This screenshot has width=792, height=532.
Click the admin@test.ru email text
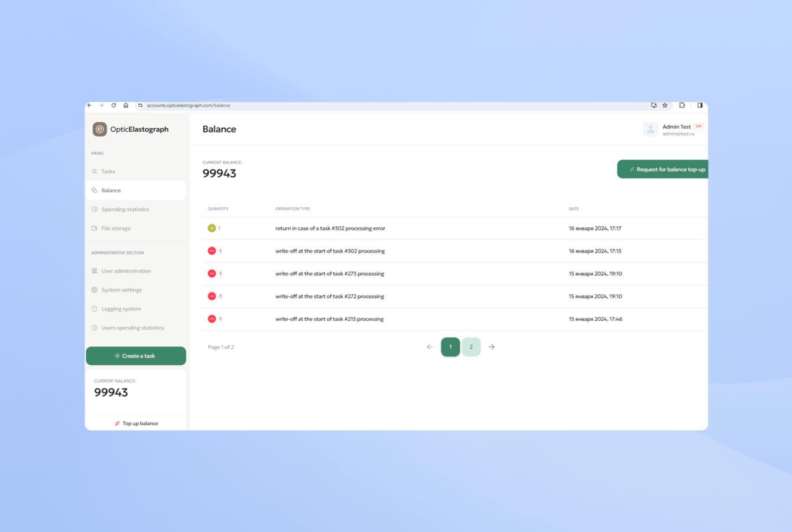pos(679,134)
